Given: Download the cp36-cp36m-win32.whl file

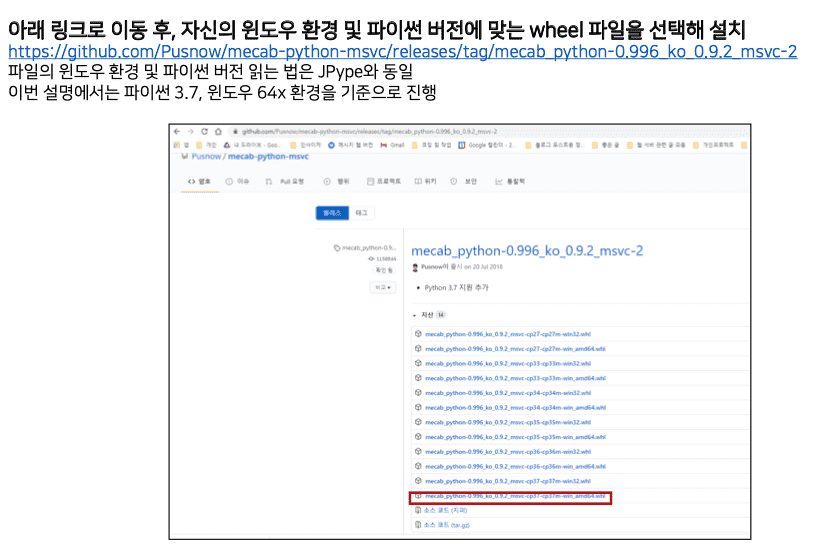Looking at the screenshot, I should [508, 452].
